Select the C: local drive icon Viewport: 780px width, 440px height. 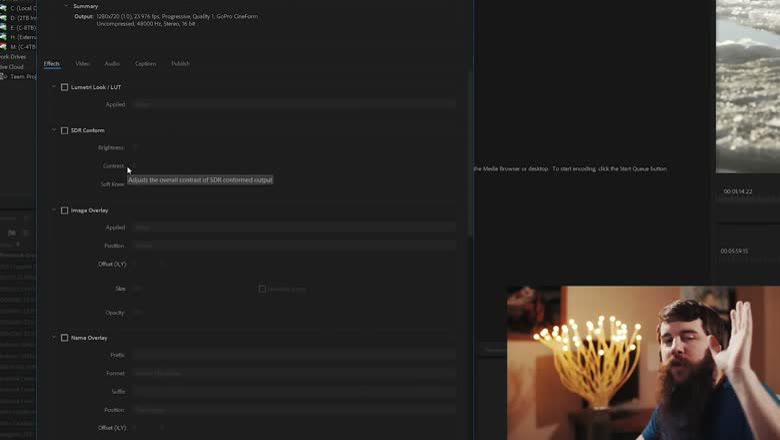[x=3, y=8]
